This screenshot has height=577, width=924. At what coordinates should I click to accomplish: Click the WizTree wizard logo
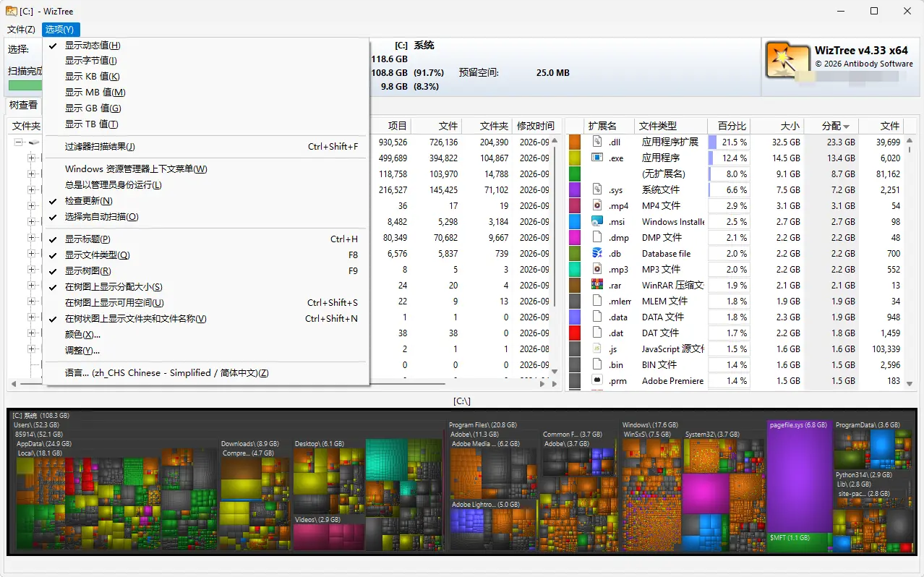[787, 60]
